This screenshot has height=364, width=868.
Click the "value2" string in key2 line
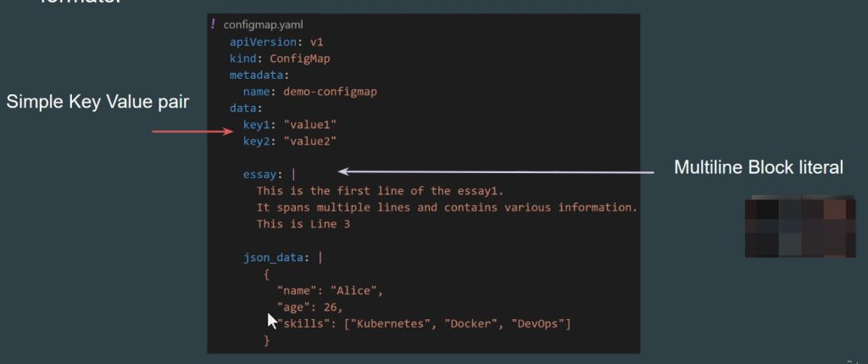311,140
